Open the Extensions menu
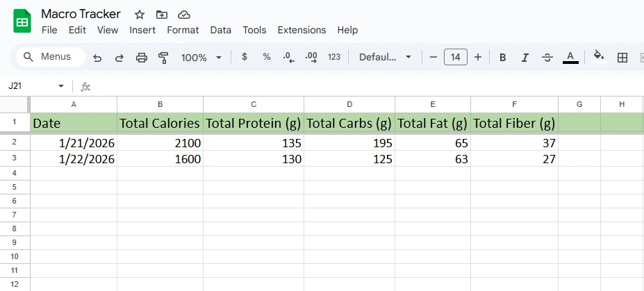This screenshot has width=644, height=291. (x=302, y=31)
